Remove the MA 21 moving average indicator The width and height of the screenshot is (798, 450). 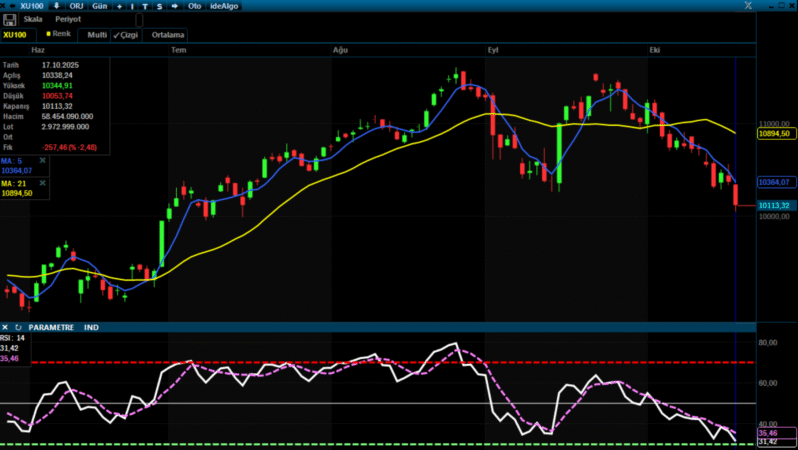(x=42, y=184)
